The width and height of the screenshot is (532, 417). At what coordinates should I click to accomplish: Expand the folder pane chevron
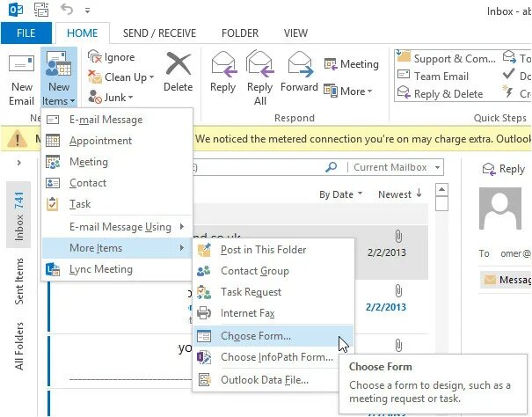(19, 163)
